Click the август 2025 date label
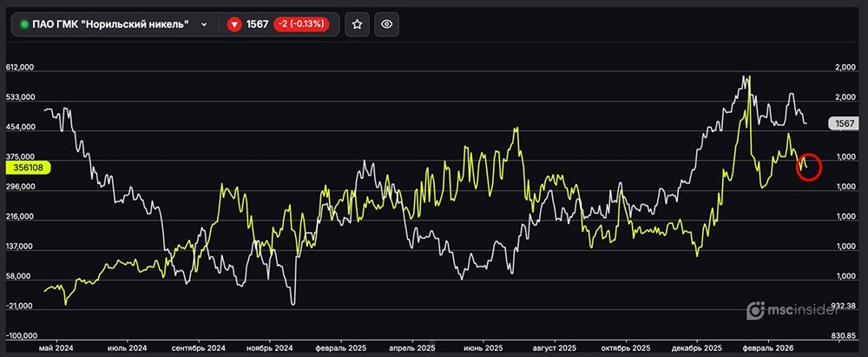The image size is (868, 357). pos(556,348)
